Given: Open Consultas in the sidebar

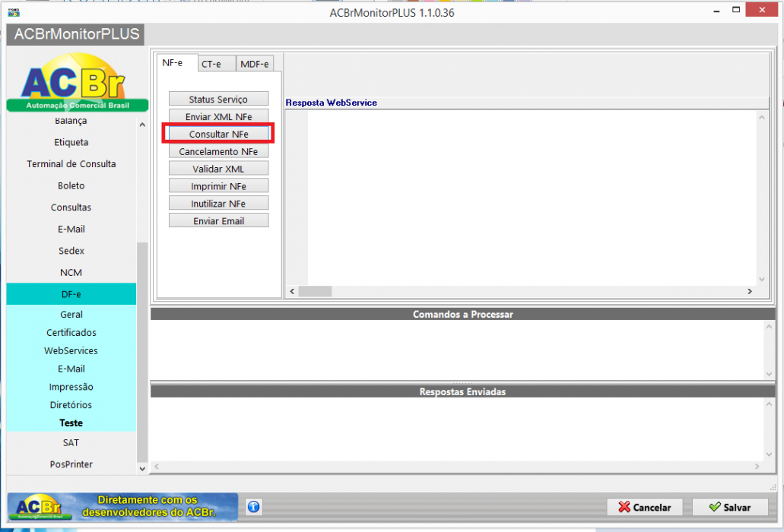Looking at the screenshot, I should [x=71, y=207].
